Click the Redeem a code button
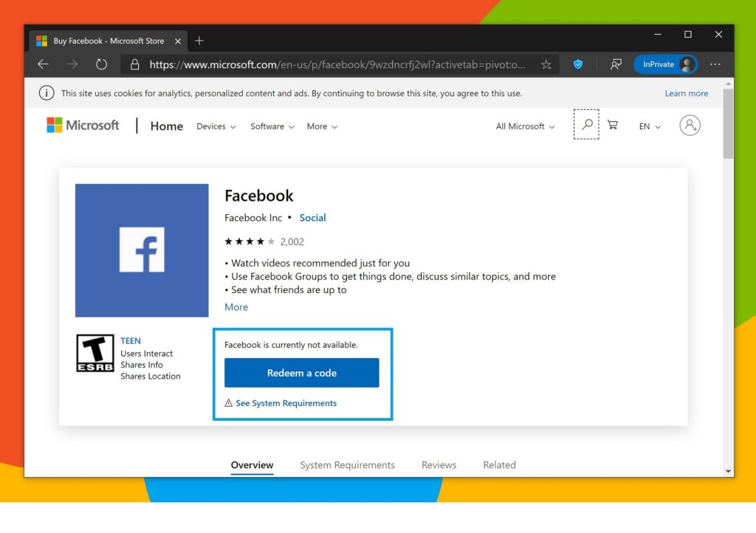The height and width of the screenshot is (533, 756). point(302,373)
